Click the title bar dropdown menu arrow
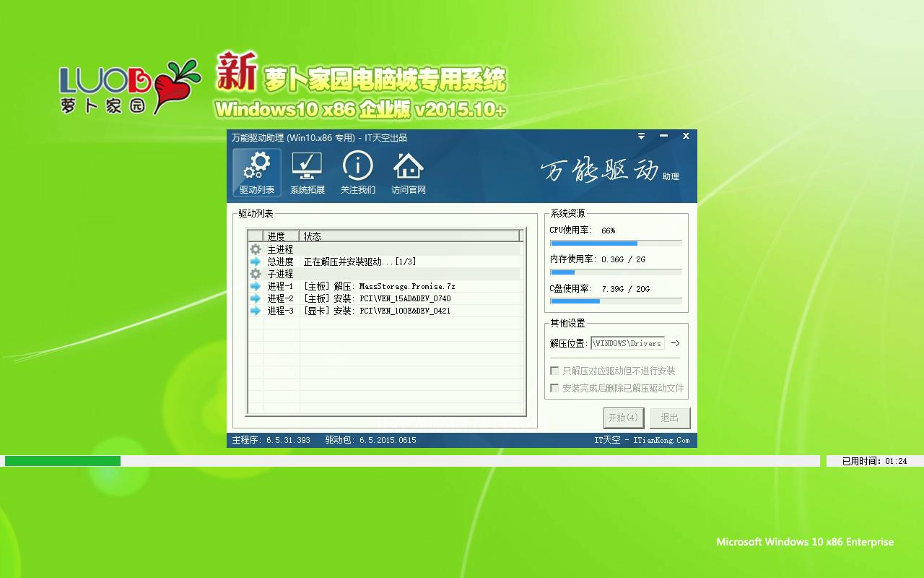The width and height of the screenshot is (924, 578). click(641, 136)
